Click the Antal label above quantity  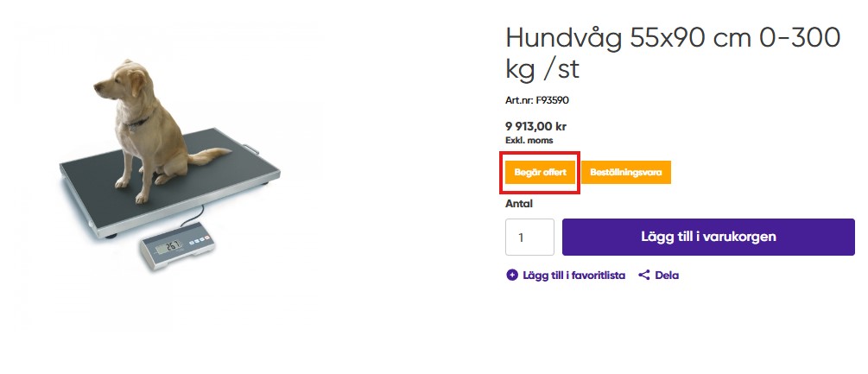(x=519, y=204)
